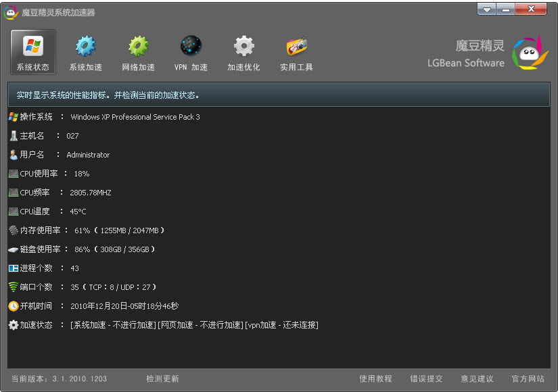Select the gray gear 加速优化 icon
The height and width of the screenshot is (392, 558).
243,46
